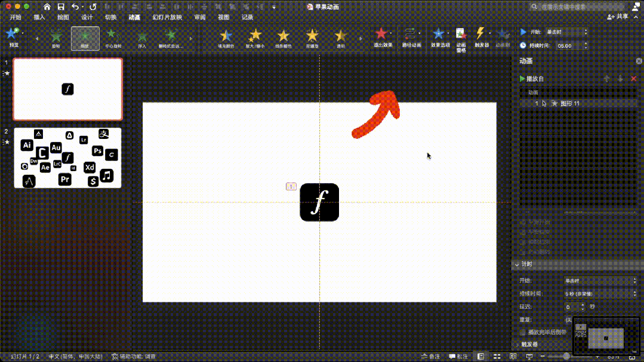The image size is (644, 362).
Task: Open the account profile icon
Action: pos(636,6)
